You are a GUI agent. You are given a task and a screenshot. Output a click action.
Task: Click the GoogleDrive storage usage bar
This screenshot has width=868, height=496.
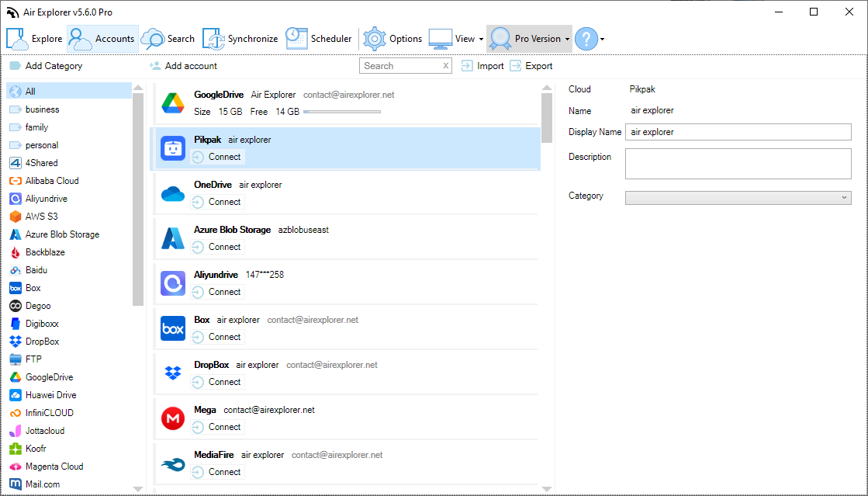coord(343,112)
